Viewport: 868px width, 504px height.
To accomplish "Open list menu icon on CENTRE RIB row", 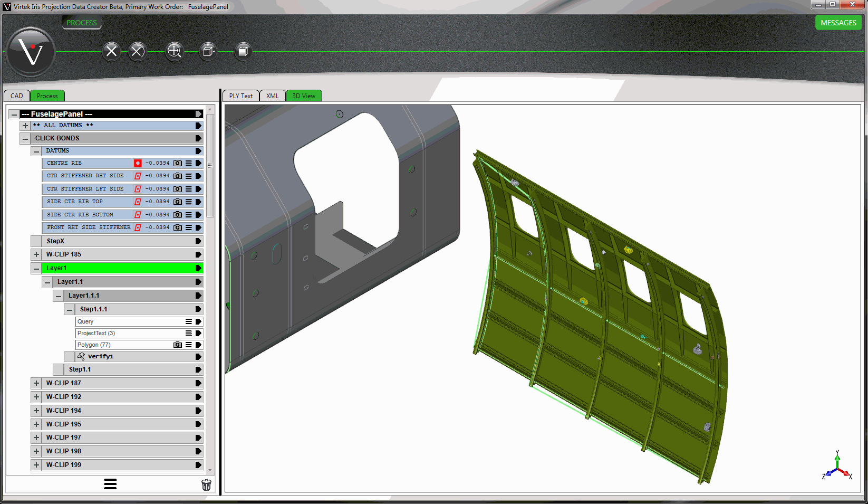I will click(x=189, y=163).
